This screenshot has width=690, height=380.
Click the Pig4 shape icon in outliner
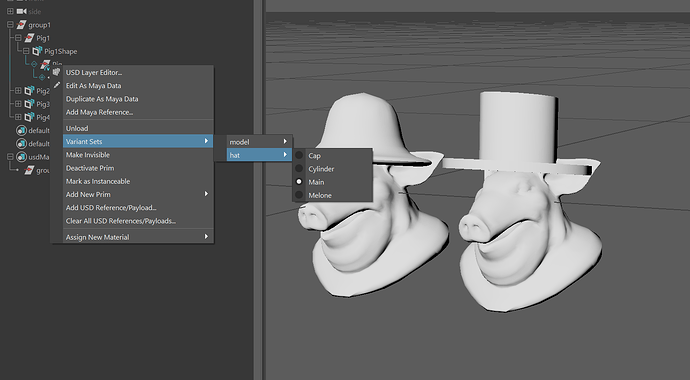29,117
